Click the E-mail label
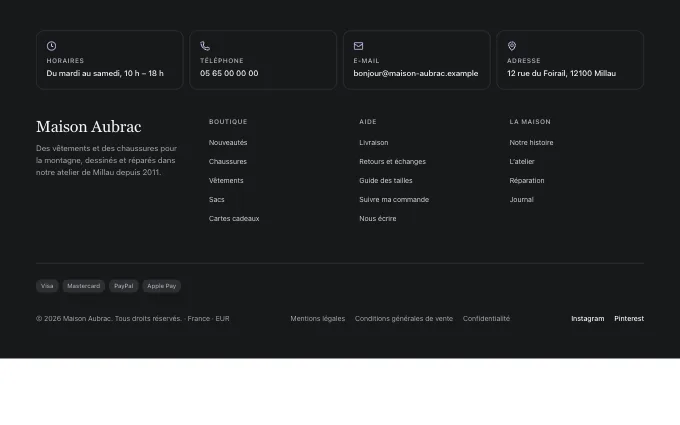This screenshot has width=680, height=425. tap(366, 61)
